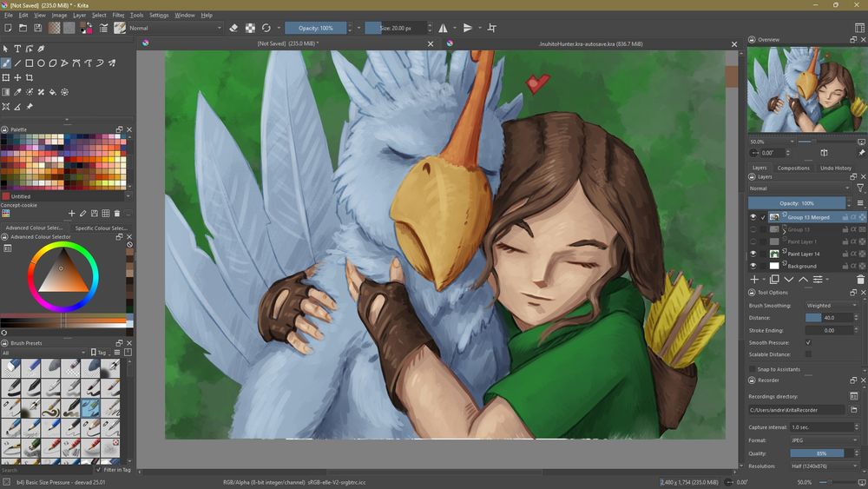
Task: Uncheck Smooth Pressure checkbox
Action: (808, 343)
